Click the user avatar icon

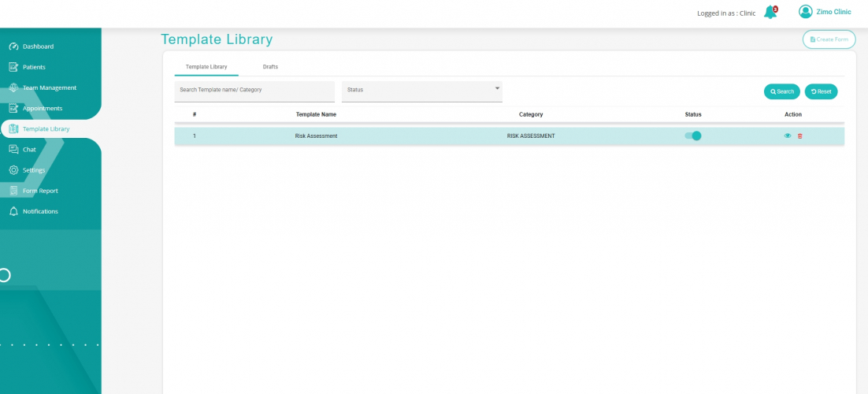pyautogui.click(x=806, y=12)
